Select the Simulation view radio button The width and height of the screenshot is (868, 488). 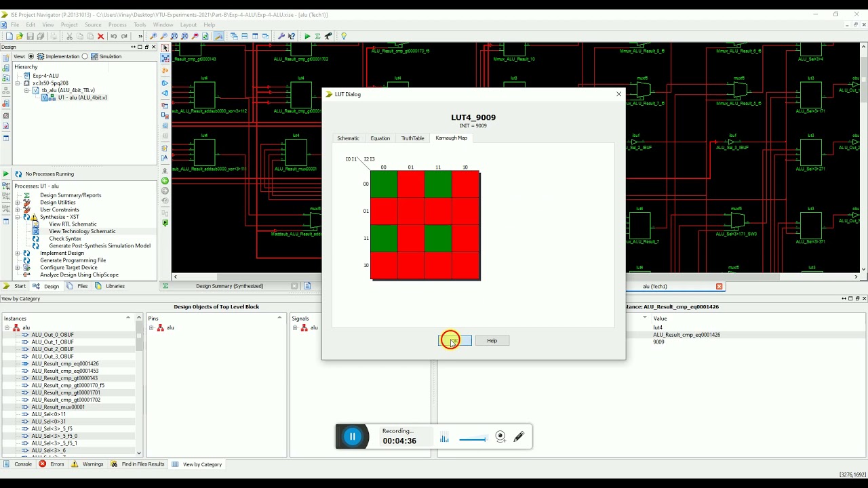(85, 56)
